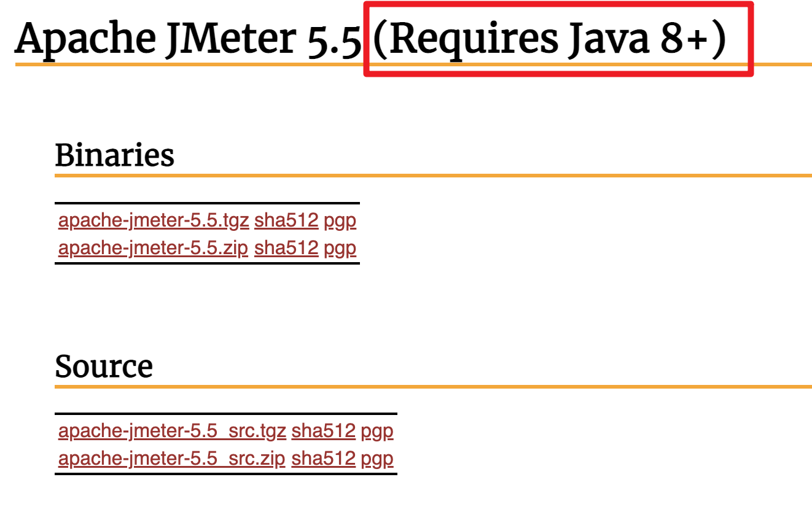The height and width of the screenshot is (512, 812).
Task: Download the apache-jmeter-5.5_src.zip source archive
Action: coord(172,459)
